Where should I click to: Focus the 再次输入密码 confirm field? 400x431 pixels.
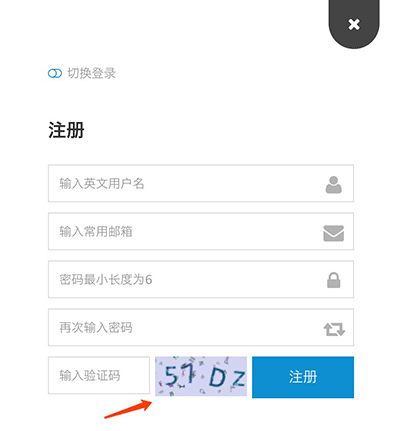coord(201,327)
